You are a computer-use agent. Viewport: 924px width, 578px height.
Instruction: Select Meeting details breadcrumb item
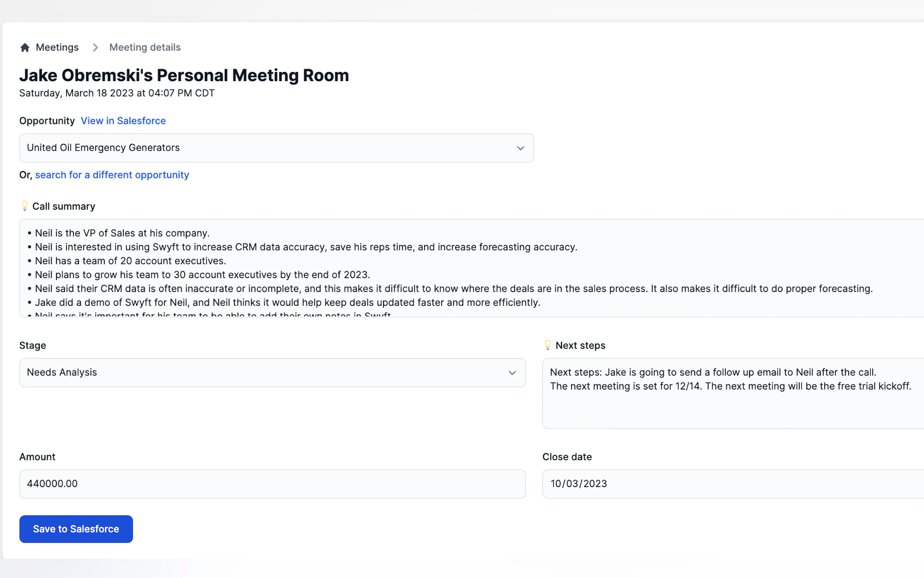pyautogui.click(x=145, y=47)
